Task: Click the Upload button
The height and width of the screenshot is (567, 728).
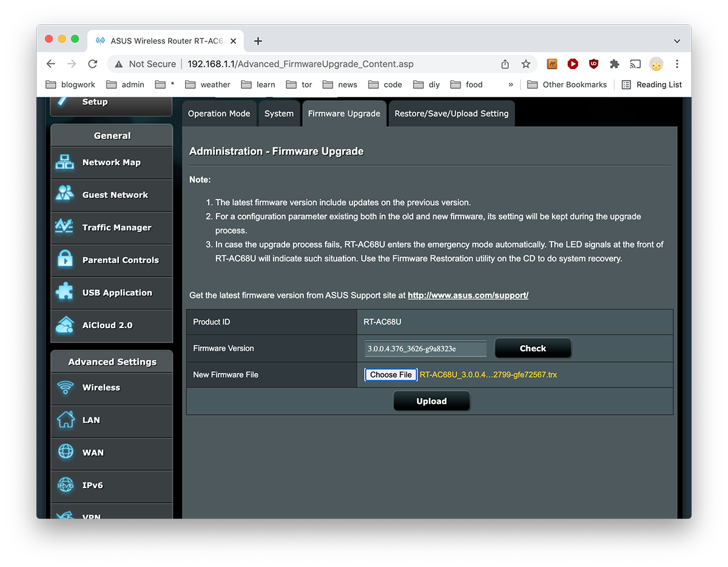Action: (431, 401)
